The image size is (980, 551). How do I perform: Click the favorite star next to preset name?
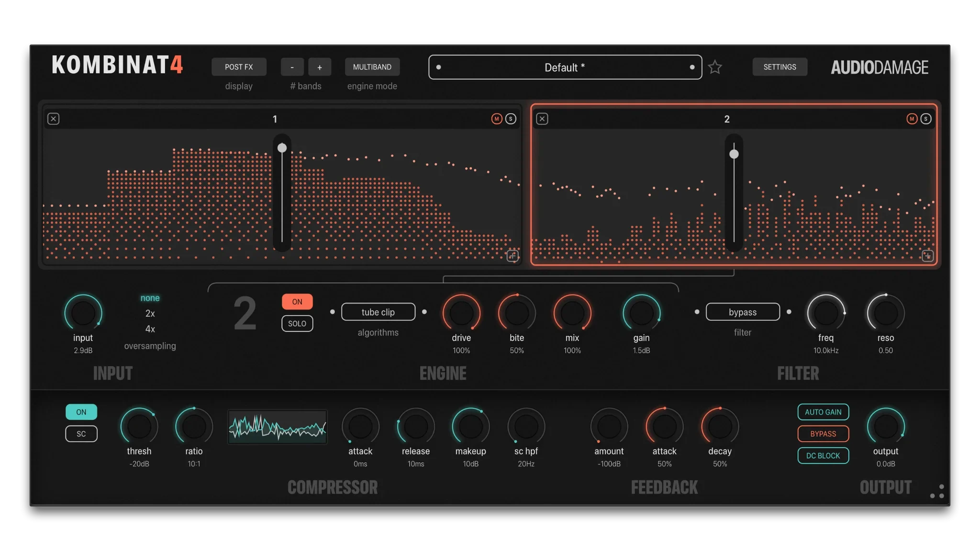coord(715,66)
